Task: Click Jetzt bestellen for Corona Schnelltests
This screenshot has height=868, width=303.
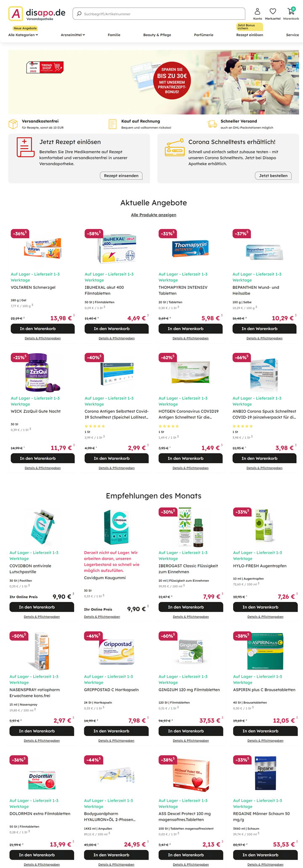Action: (x=273, y=176)
